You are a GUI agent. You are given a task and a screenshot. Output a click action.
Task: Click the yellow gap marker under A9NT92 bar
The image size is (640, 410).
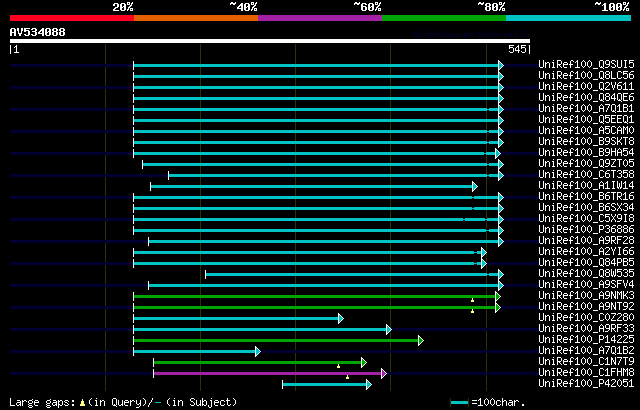(472, 311)
